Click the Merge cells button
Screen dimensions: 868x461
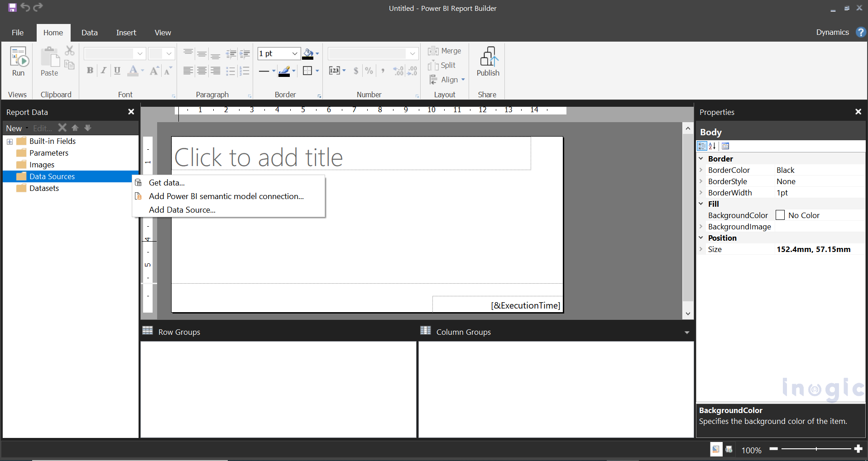point(445,51)
